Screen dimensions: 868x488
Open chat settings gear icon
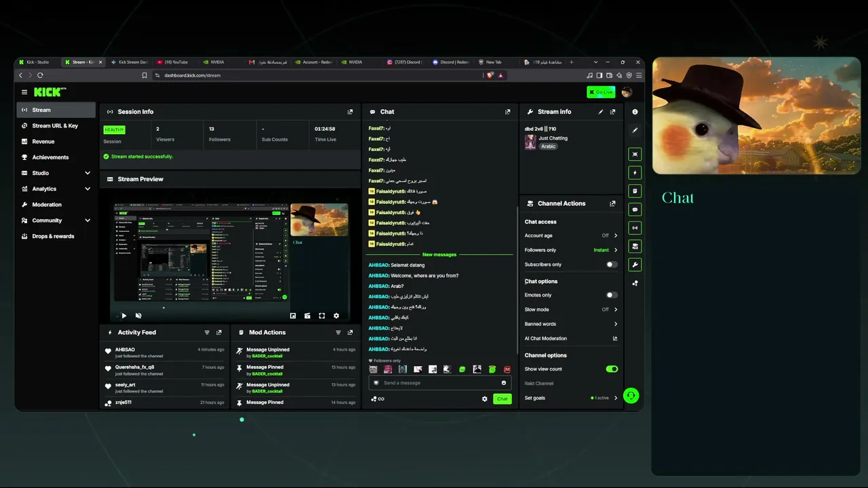click(x=484, y=399)
